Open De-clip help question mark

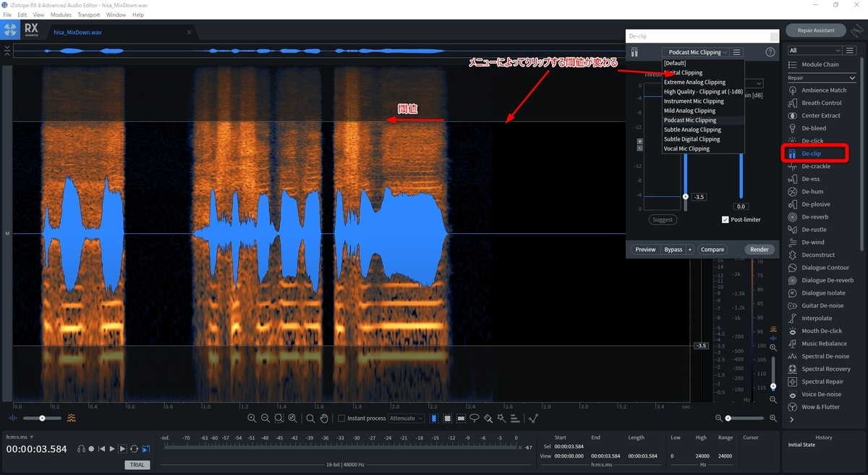pos(770,52)
